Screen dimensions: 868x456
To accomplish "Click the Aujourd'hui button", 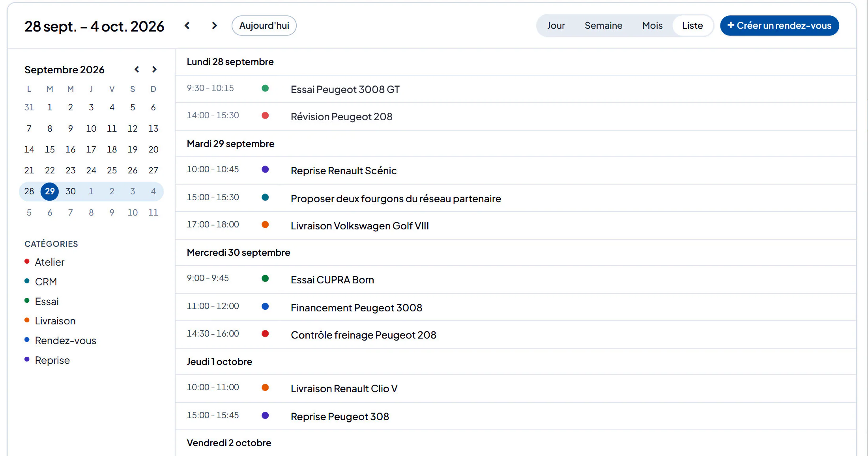I will 264,26.
